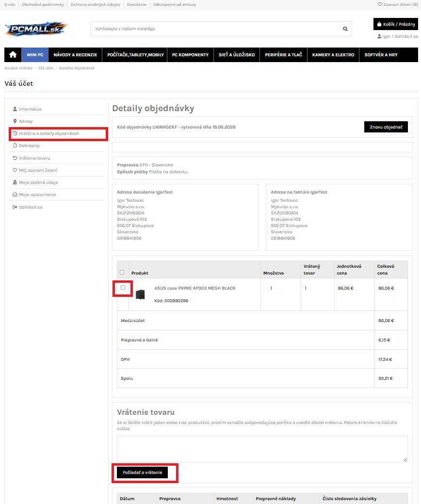
Task: Click the DPH value 17,24 €
Action: click(x=385, y=359)
